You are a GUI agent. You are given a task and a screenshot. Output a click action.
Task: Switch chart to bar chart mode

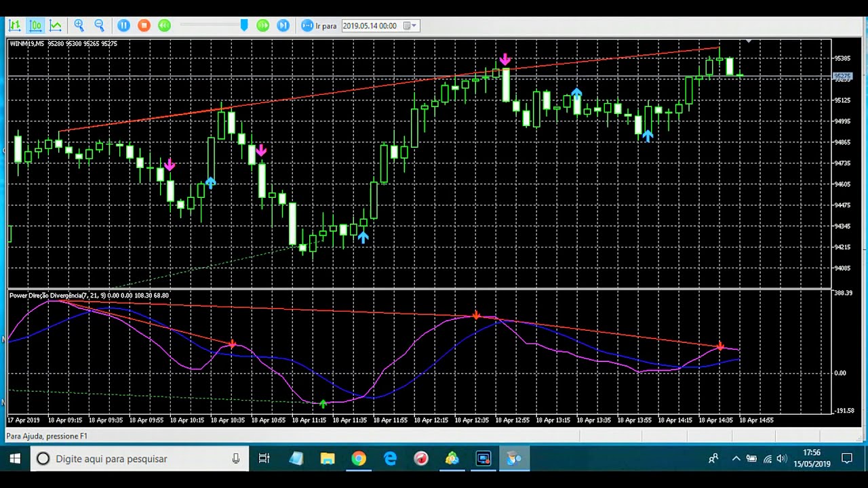(x=14, y=26)
